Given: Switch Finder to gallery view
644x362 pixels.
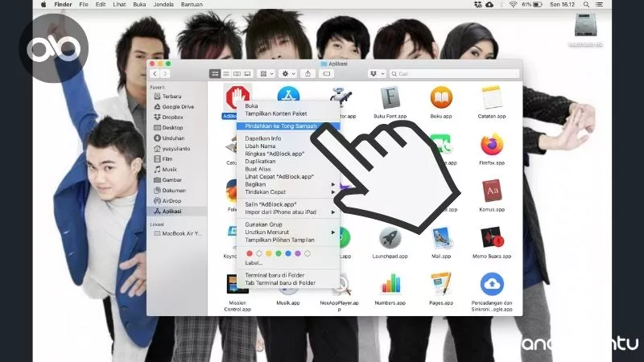Looking at the screenshot, I should click(x=248, y=74).
